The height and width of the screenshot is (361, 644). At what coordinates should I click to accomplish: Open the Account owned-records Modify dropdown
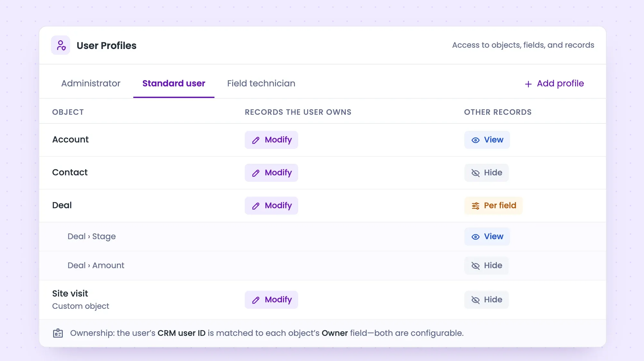coord(271,140)
